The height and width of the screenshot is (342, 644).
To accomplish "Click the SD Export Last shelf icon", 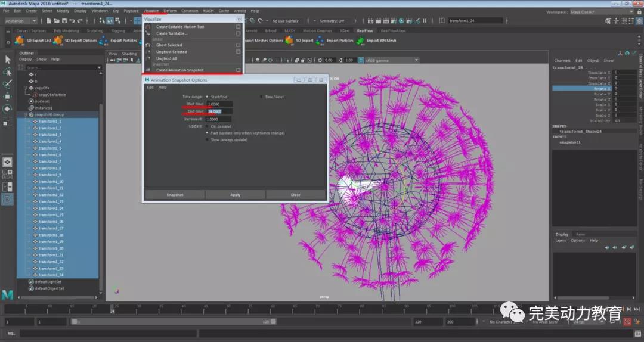I will pos(20,41).
